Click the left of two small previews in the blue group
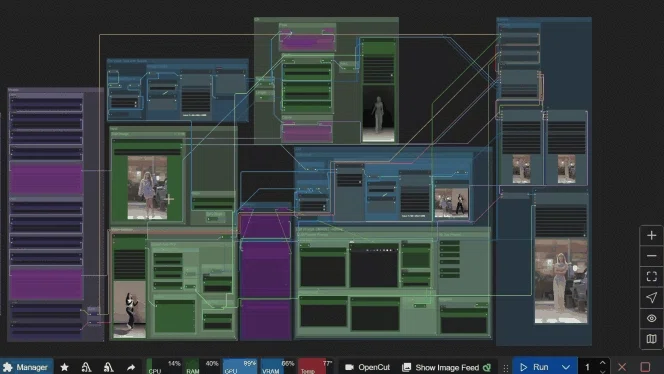664x374 pixels. [521, 169]
